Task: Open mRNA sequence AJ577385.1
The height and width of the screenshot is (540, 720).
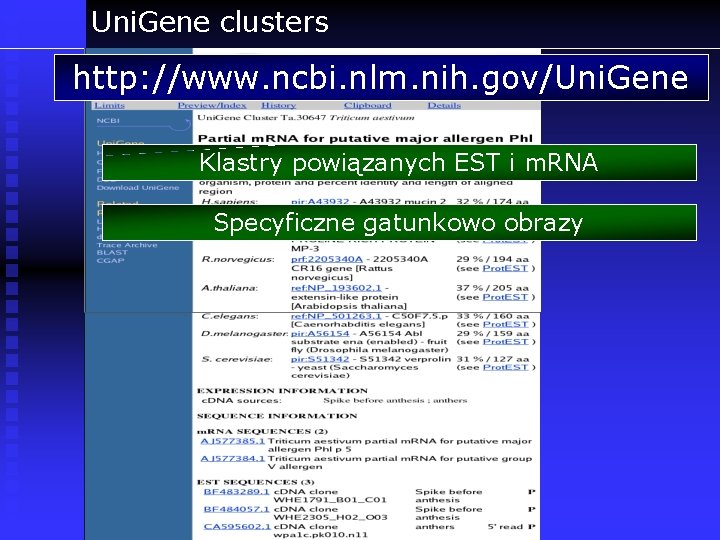Action: pos(232,441)
